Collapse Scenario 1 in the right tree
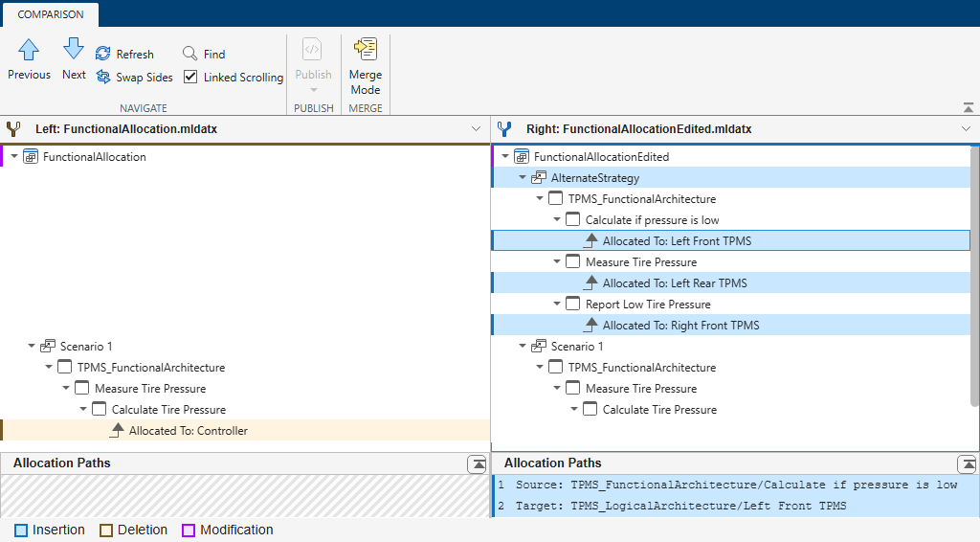Image resolution: width=980 pixels, height=542 pixels. [523, 346]
